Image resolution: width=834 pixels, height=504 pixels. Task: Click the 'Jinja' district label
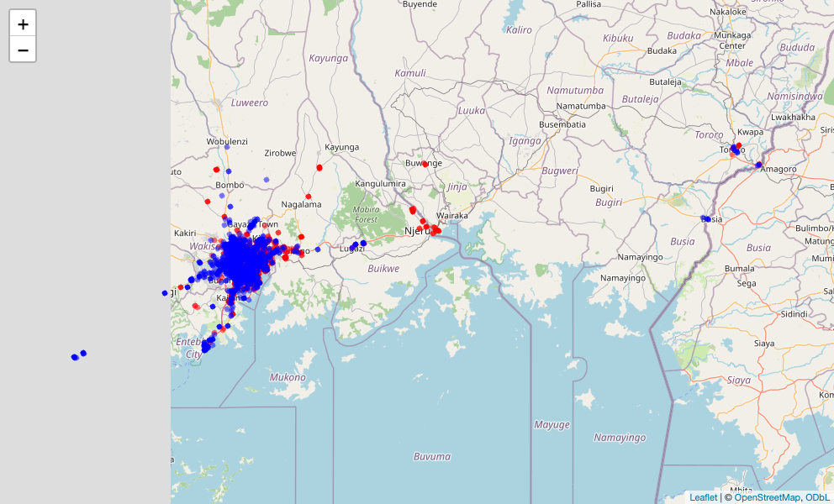(457, 186)
